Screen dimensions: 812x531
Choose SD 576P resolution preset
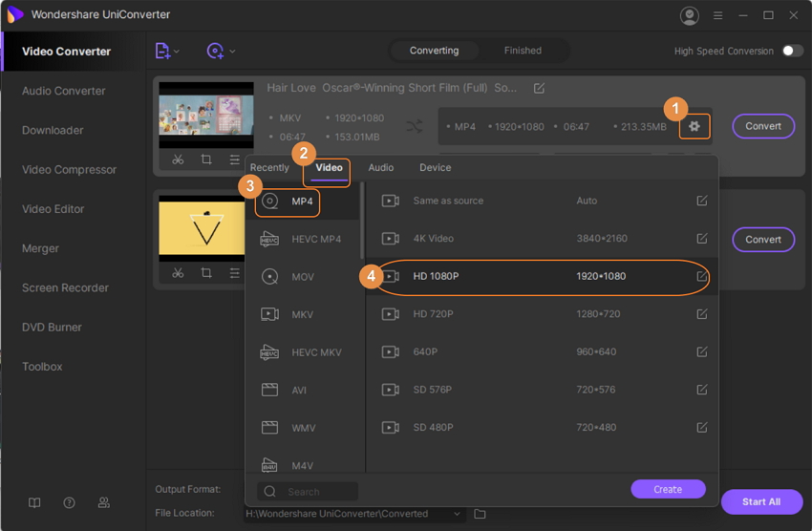point(542,390)
